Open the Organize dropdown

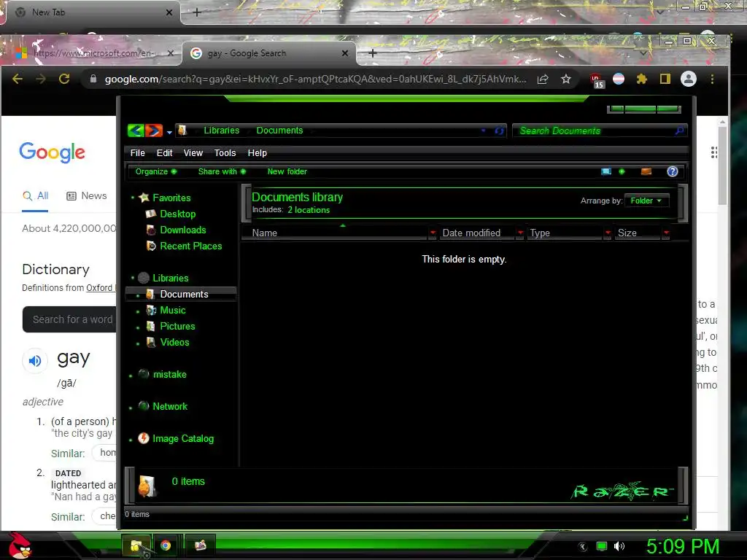[x=156, y=171]
